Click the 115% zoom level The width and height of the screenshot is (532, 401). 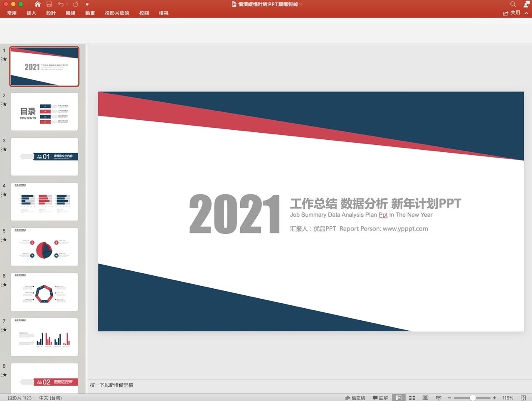(507, 398)
